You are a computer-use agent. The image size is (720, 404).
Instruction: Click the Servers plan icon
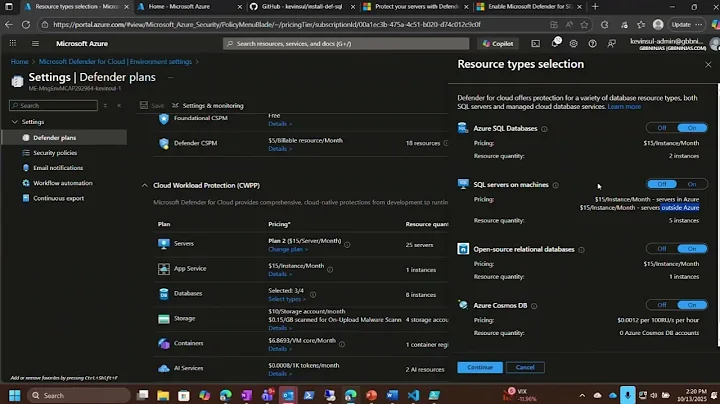163,244
